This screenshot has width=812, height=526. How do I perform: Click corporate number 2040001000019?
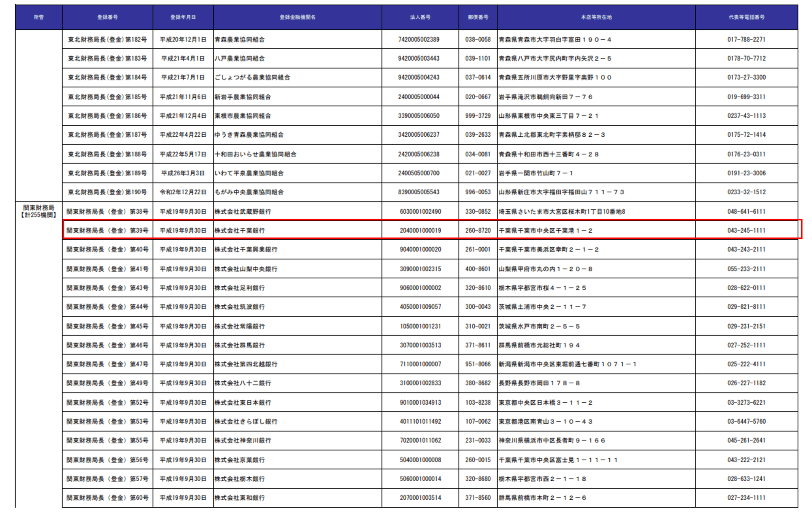420,231
